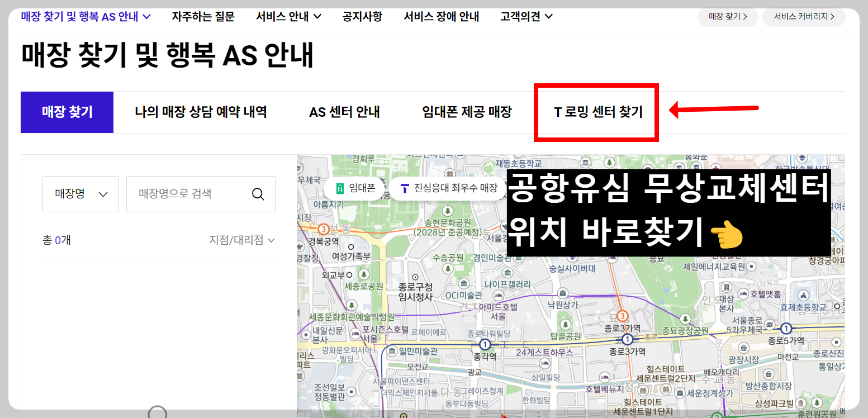Click the 나이프갤러리 map label

tap(508, 284)
